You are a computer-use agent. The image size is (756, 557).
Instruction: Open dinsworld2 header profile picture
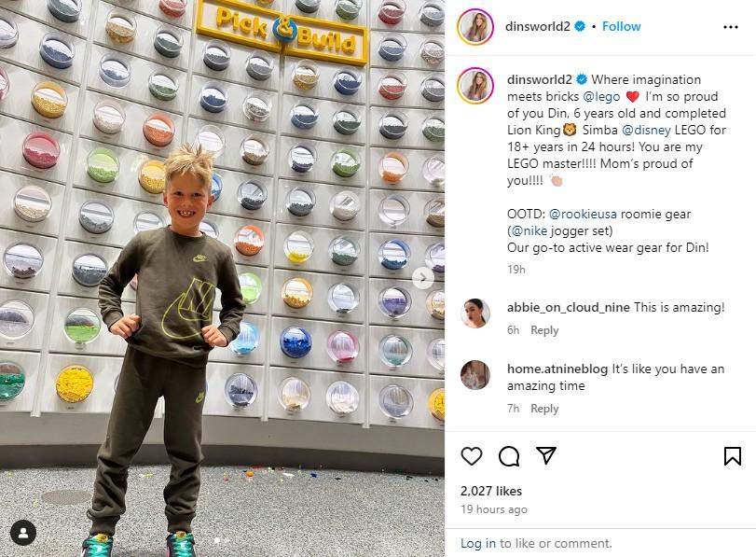pyautogui.click(x=475, y=26)
